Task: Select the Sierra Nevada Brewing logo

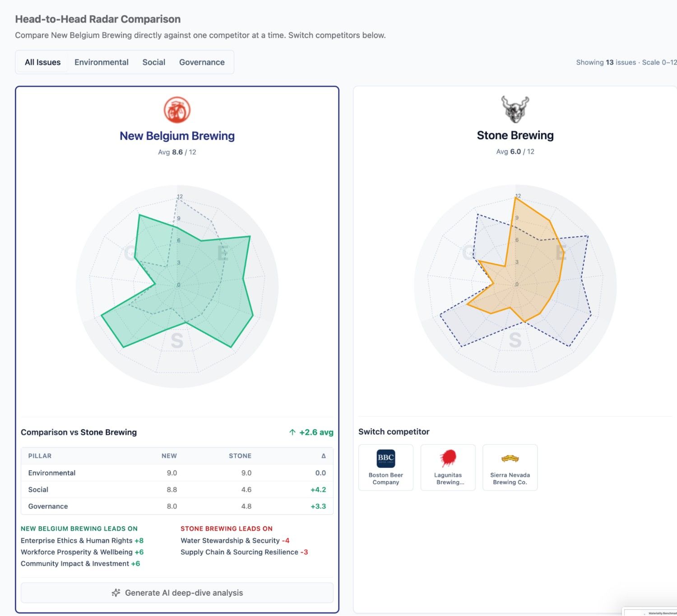Action: 510,459
